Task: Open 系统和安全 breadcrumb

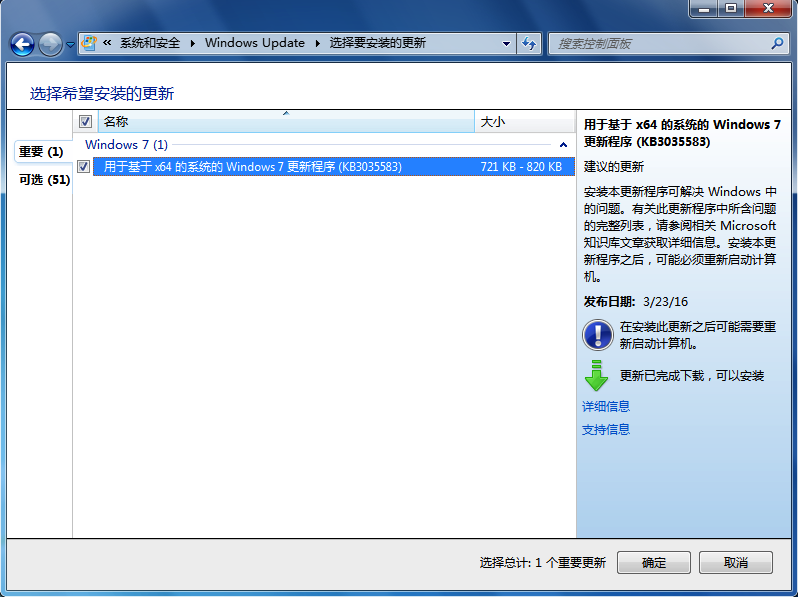Action: tap(150, 43)
